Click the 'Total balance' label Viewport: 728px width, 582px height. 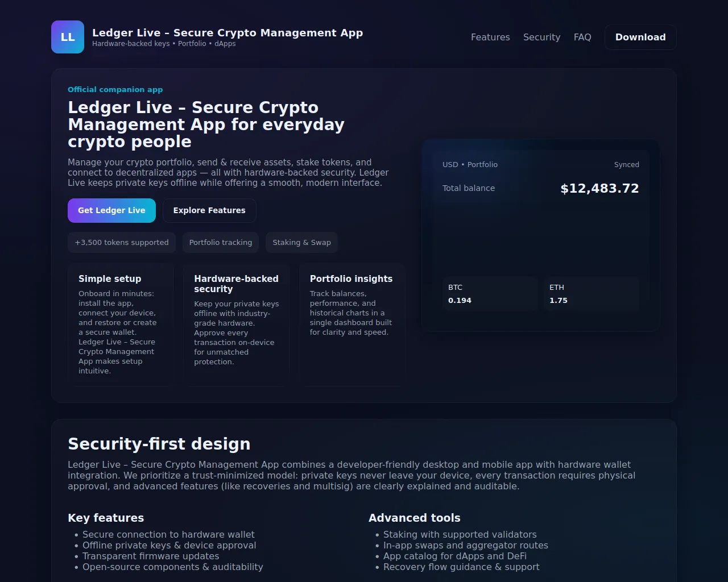pos(469,188)
